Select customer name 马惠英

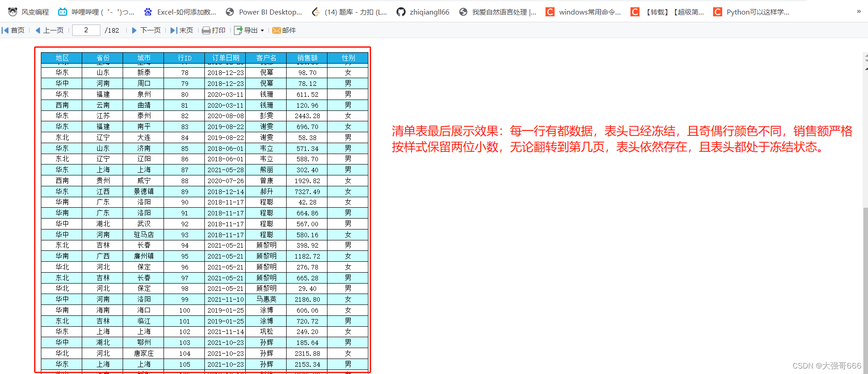click(266, 299)
